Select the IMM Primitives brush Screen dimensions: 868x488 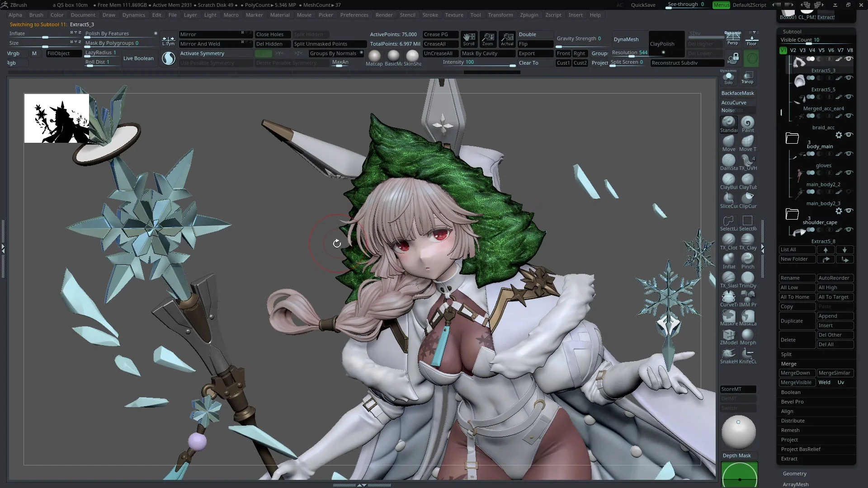pos(747,299)
